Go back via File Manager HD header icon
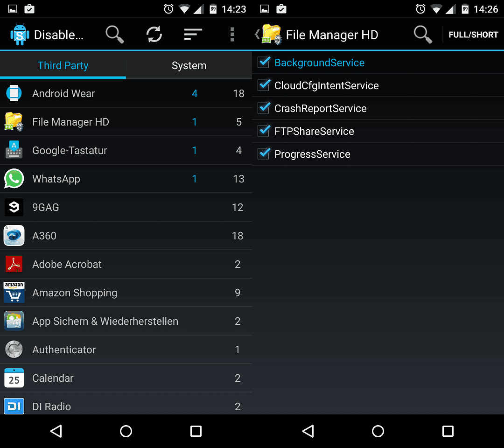The image size is (504, 448). pos(269,35)
